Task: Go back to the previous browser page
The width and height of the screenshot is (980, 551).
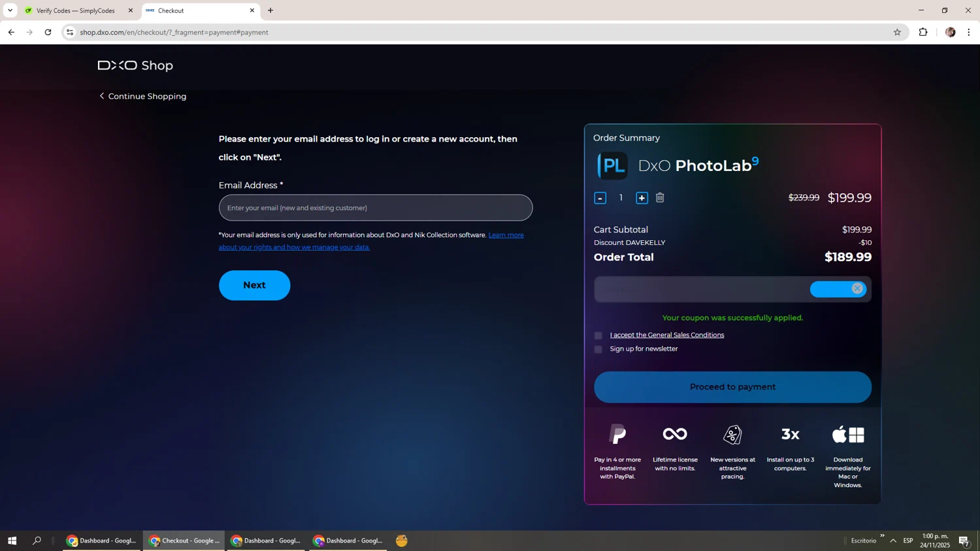Action: [x=11, y=32]
